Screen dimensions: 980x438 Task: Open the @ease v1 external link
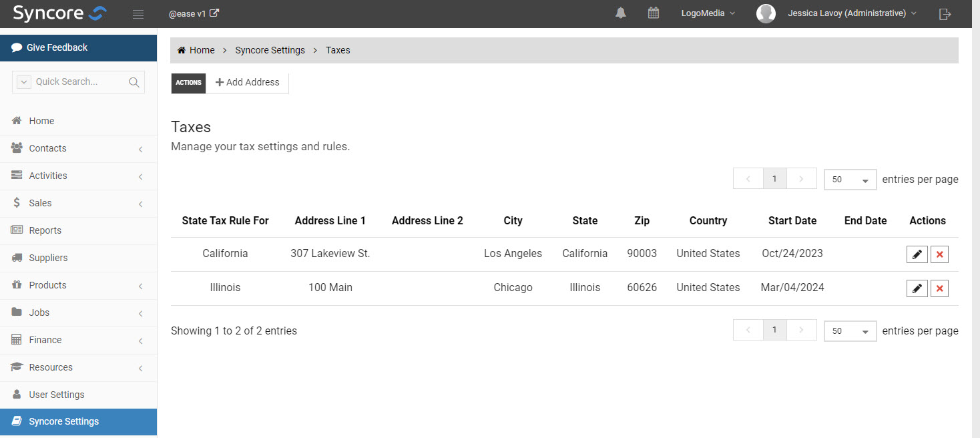coord(194,13)
